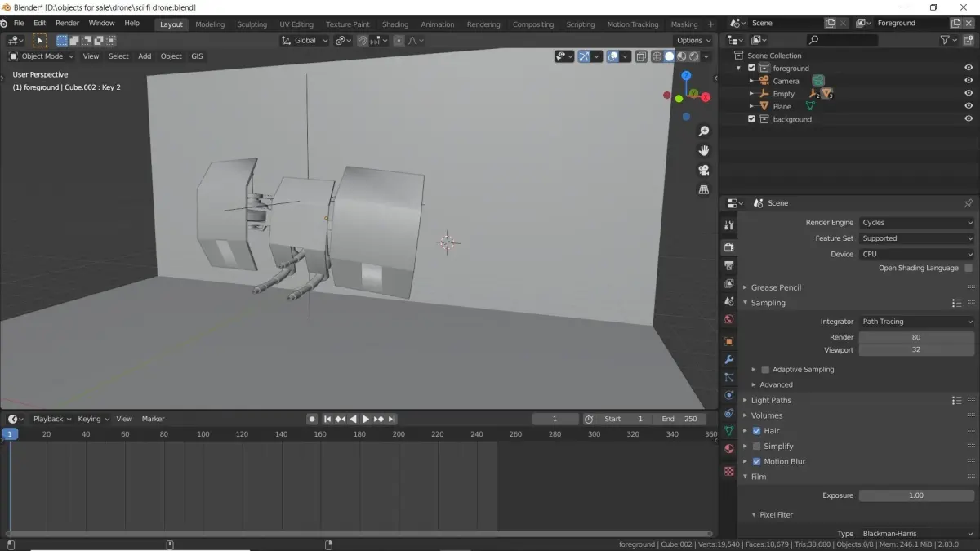The width and height of the screenshot is (980, 551).
Task: Enable Open Shading Language checkbox
Action: pos(969,268)
